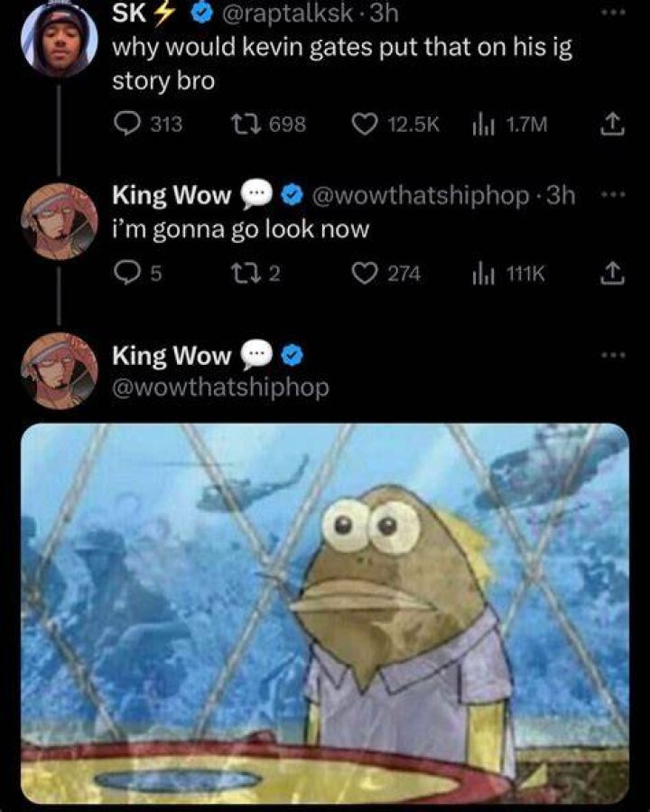Share King Wow's reply tweet
650x812 pixels.
[x=612, y=273]
